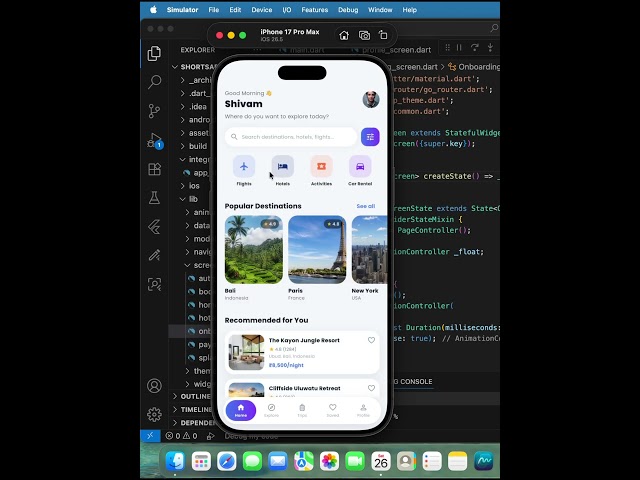Open the Features menu
This screenshot has height=480, width=640.
click(315, 10)
